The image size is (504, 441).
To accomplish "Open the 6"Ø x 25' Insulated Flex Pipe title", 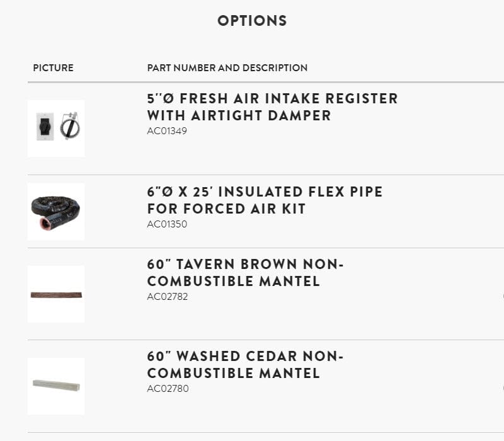I will tap(265, 200).
